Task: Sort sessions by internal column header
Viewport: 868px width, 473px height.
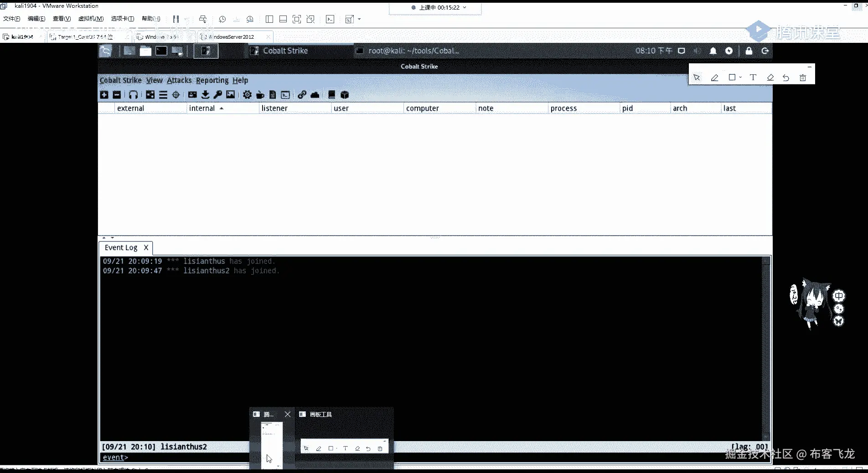Action: click(222, 108)
